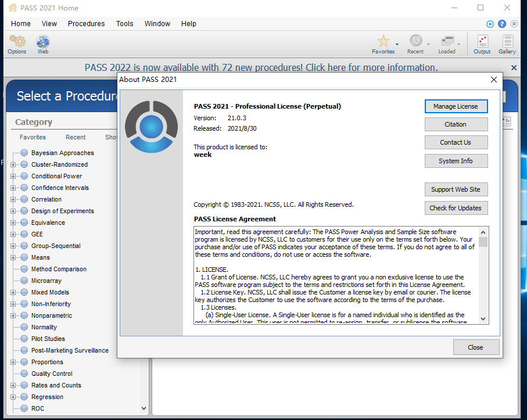
Task: Select Non-Inferiority category
Action: 51,304
